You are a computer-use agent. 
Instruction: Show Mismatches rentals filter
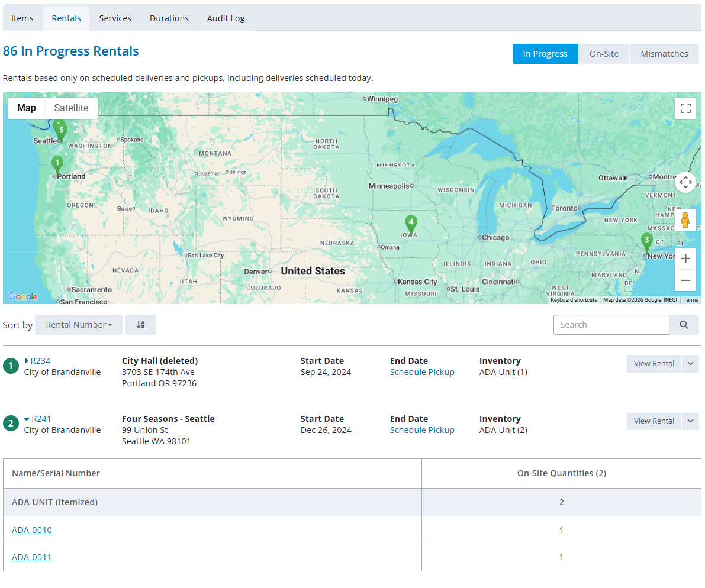(664, 54)
